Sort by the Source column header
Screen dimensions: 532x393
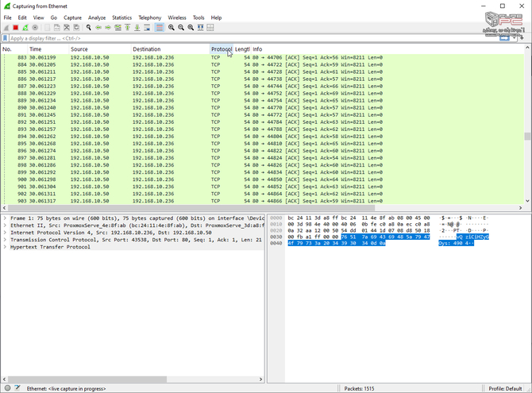[x=100, y=49]
